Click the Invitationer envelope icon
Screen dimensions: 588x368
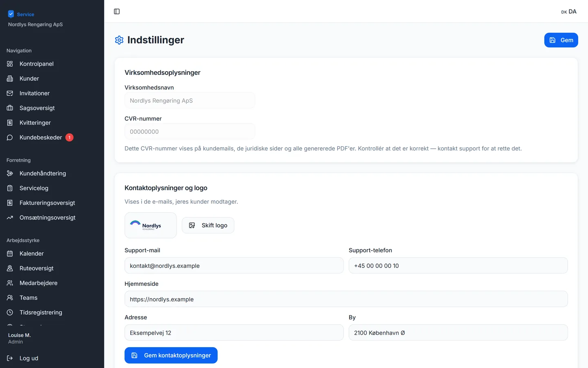click(10, 93)
